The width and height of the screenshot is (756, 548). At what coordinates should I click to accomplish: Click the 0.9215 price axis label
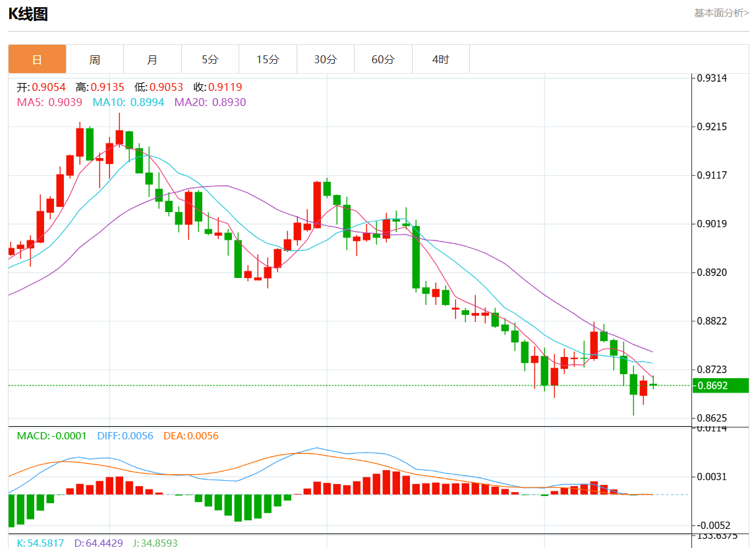[712, 126]
